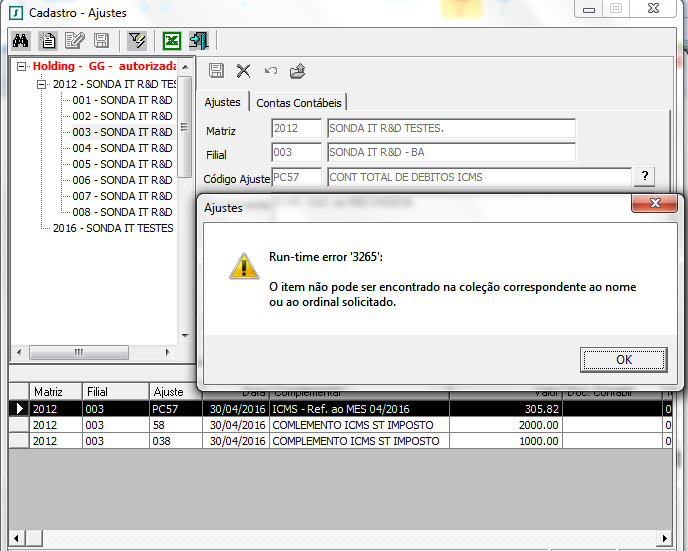Click the new record document icon
Viewport: 688px width, 551px height.
coord(47,41)
